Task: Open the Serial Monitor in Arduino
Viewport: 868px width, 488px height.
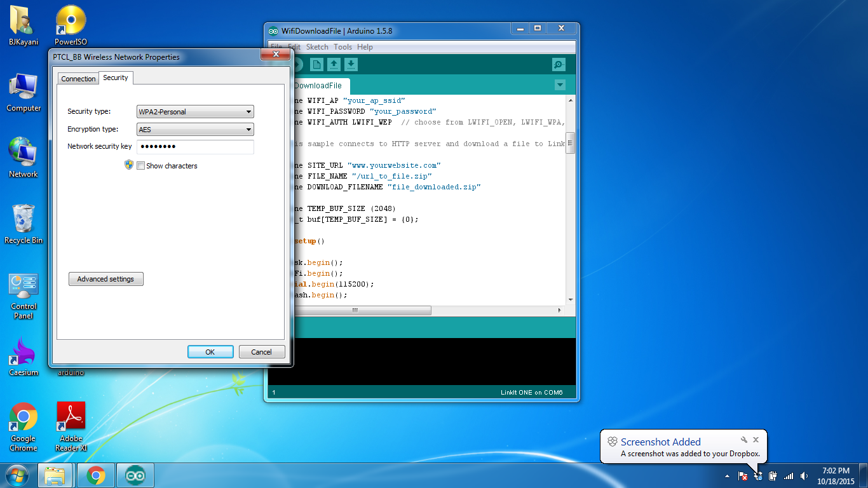Action: click(x=559, y=64)
